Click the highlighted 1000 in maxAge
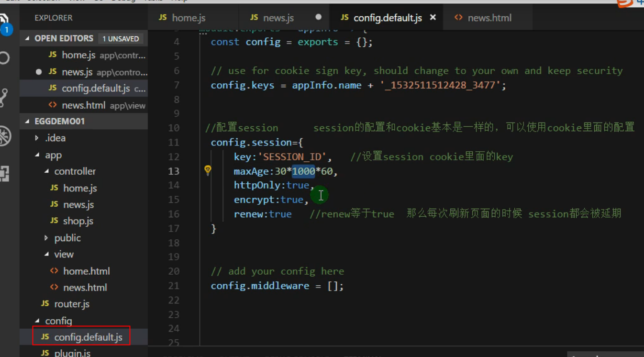This screenshot has width=644, height=357. click(x=303, y=171)
